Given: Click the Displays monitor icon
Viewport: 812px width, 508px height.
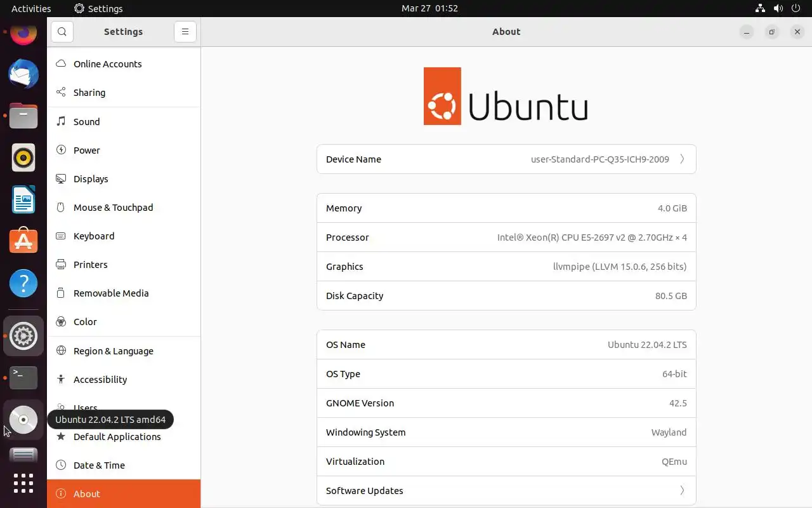Looking at the screenshot, I should pyautogui.click(x=61, y=178).
